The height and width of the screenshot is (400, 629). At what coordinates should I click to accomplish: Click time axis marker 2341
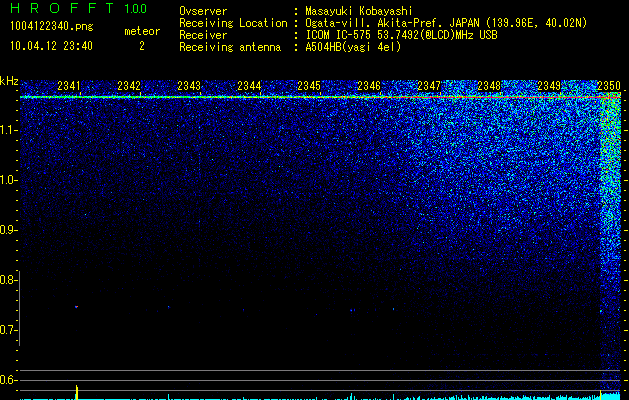coord(69,86)
